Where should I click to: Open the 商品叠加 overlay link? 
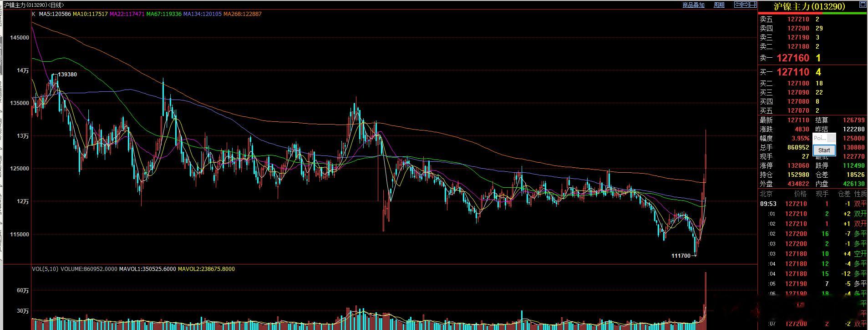[x=693, y=5]
